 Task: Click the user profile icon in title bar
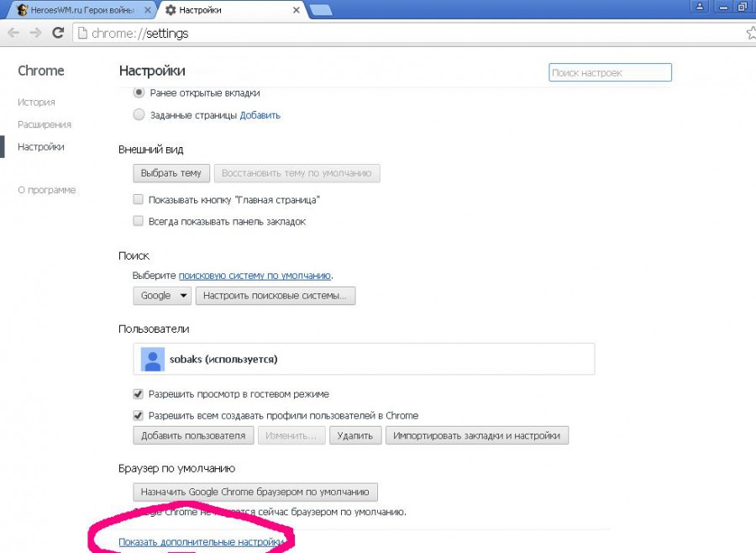(699, 7)
